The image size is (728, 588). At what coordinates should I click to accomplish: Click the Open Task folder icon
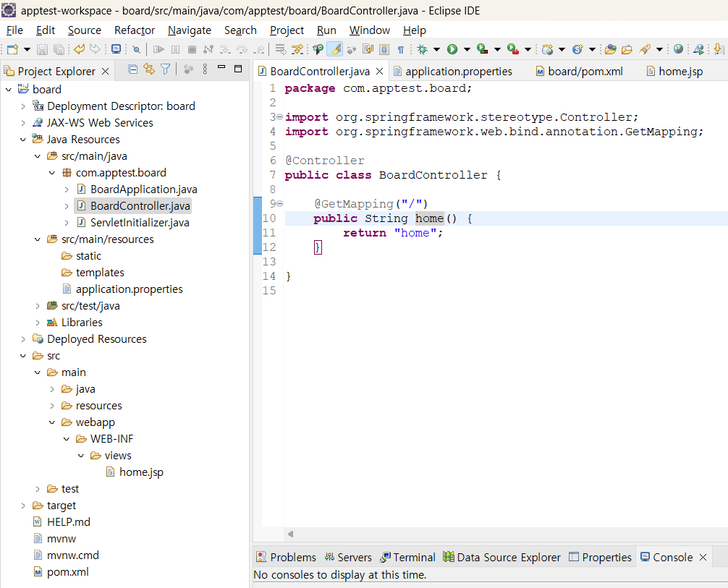pos(627,49)
